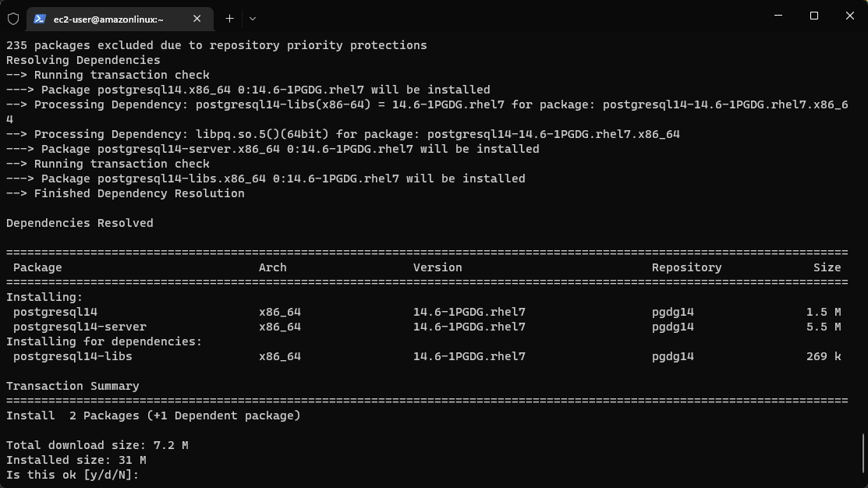Click the 235 packages excluded message

pyautogui.click(x=216, y=44)
